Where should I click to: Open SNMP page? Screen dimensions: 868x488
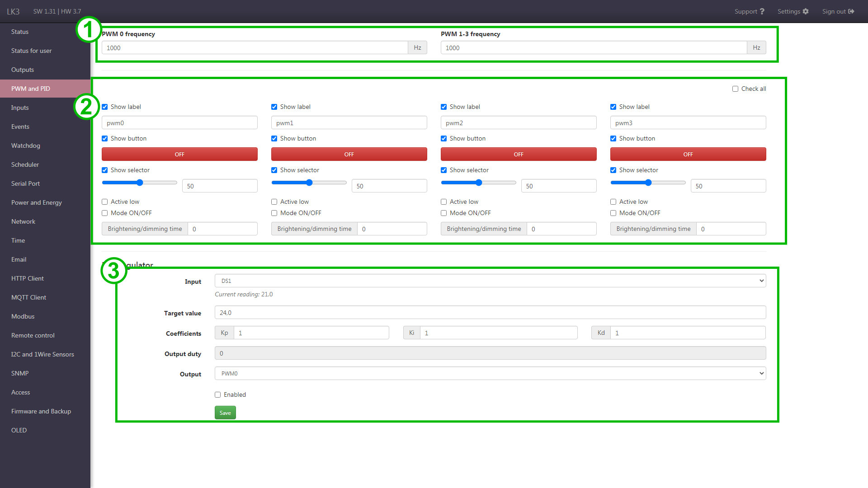(x=45, y=373)
